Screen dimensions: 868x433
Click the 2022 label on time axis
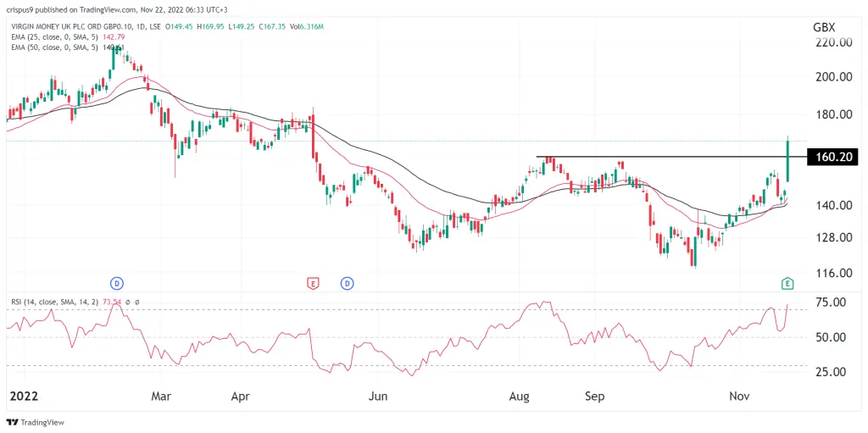pyautogui.click(x=25, y=397)
